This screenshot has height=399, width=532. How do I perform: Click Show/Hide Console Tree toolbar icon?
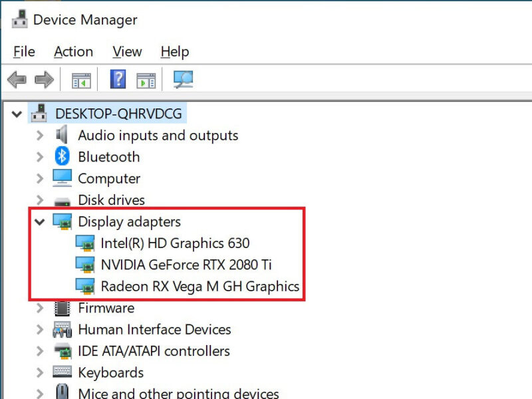pos(81,80)
